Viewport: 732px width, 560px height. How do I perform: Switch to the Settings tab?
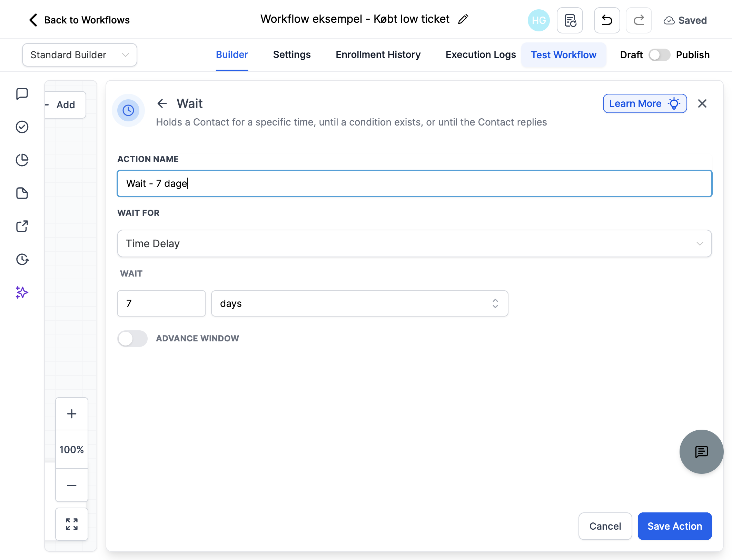(292, 55)
